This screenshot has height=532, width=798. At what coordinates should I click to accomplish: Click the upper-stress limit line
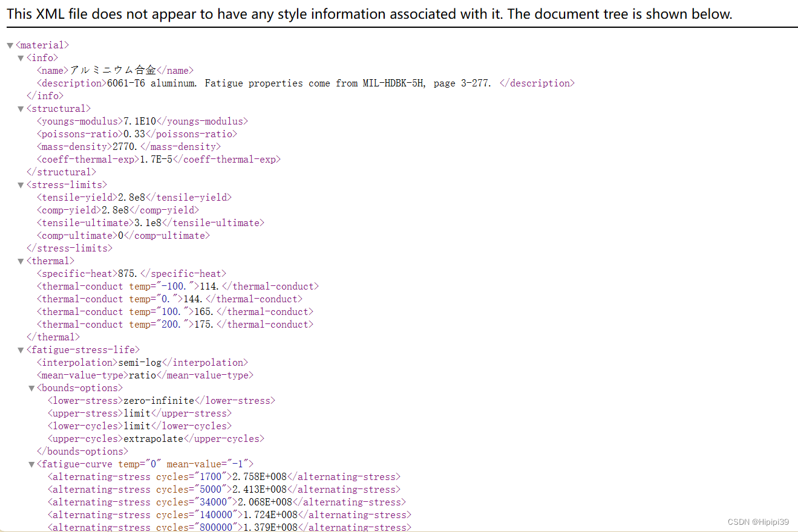pos(140,414)
